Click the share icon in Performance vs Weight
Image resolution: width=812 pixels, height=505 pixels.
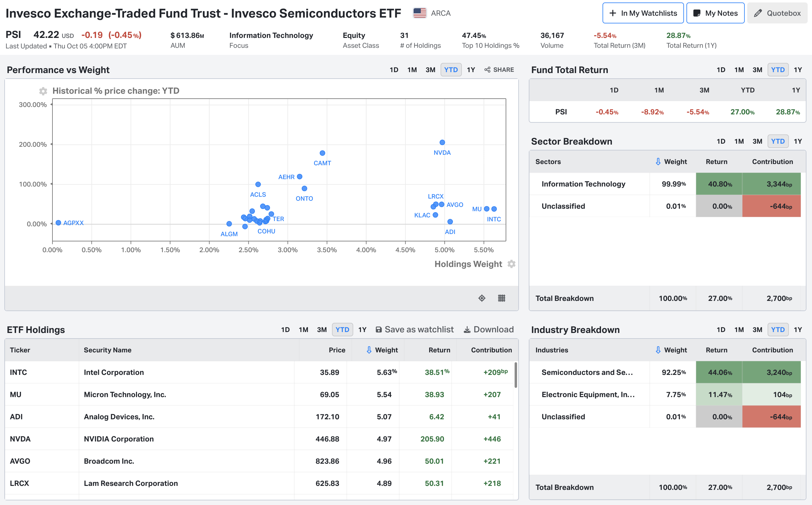[x=487, y=70]
